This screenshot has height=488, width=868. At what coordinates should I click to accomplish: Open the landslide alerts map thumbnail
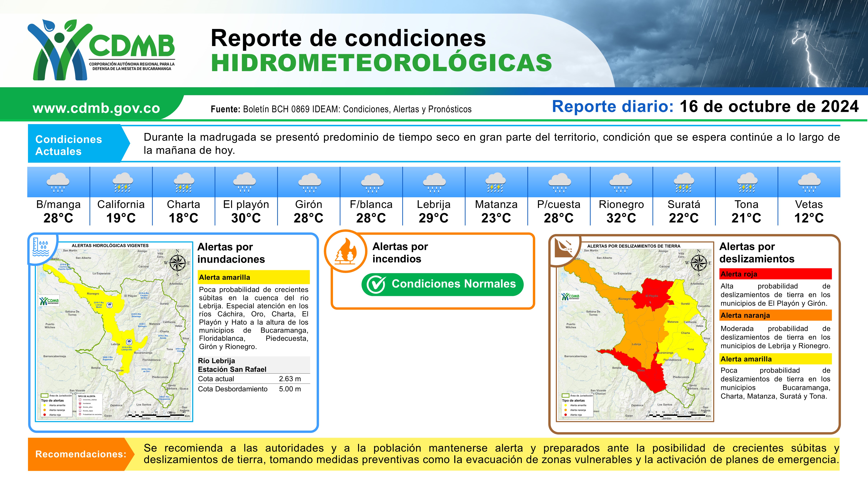tap(635, 332)
